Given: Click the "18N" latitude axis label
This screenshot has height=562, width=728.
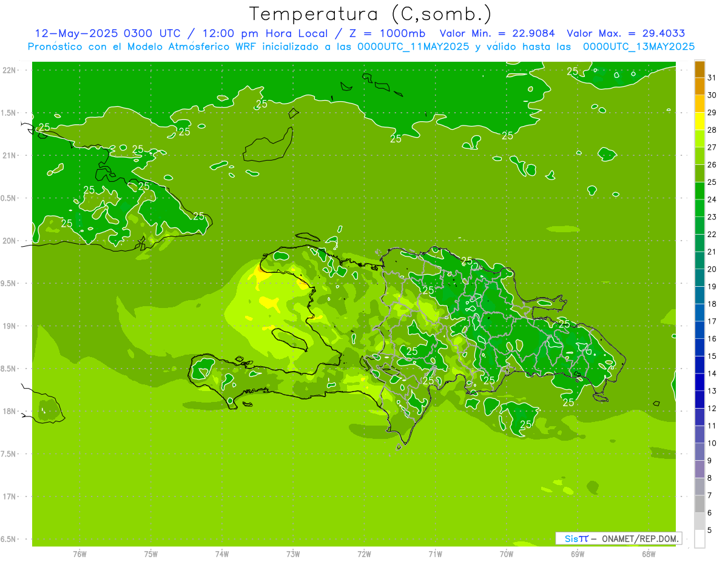Looking at the screenshot, I should coord(9,411).
